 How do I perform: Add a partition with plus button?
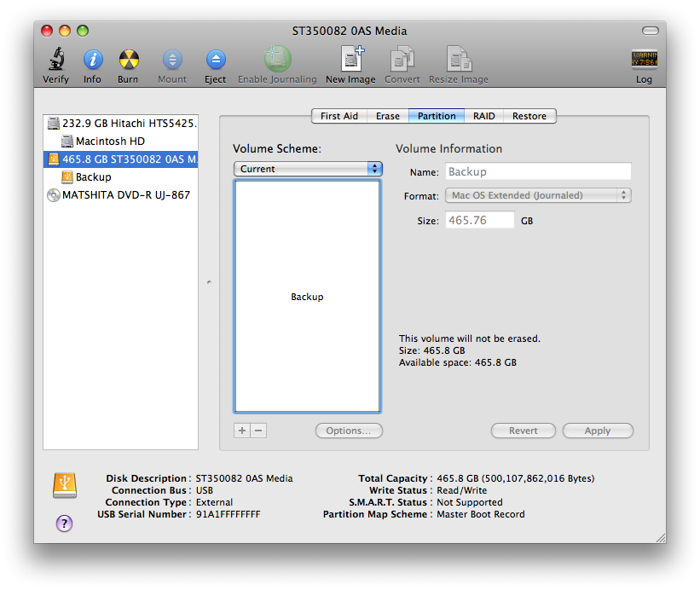coord(242,431)
